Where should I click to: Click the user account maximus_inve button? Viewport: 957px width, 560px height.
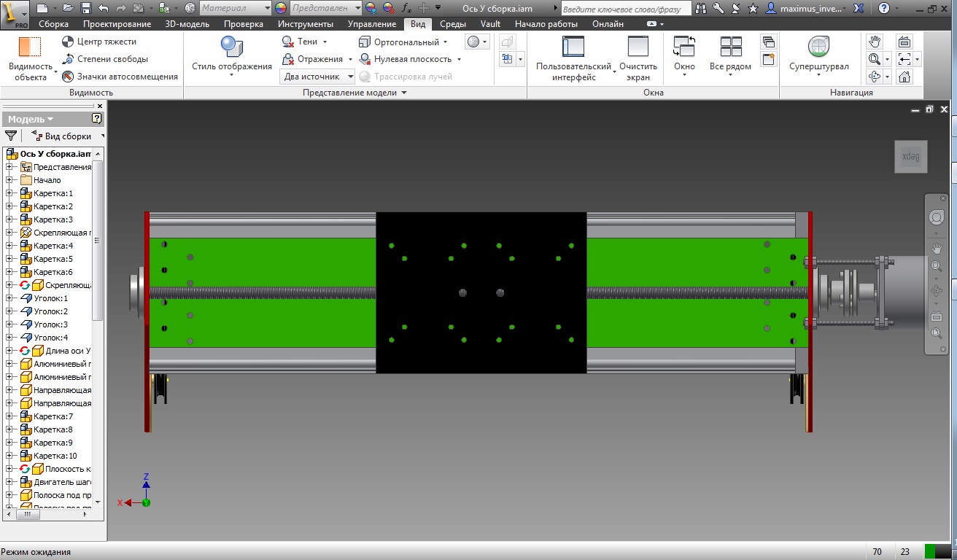(806, 8)
